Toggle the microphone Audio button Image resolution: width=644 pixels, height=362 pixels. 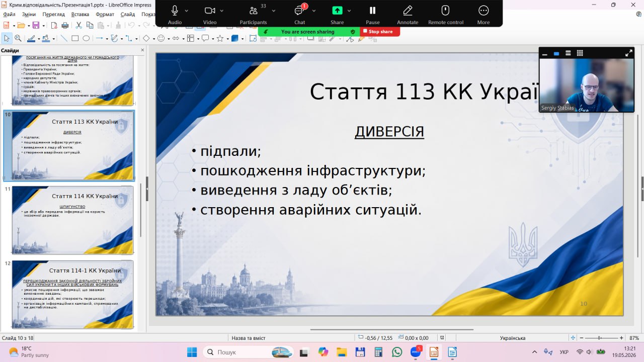(175, 14)
